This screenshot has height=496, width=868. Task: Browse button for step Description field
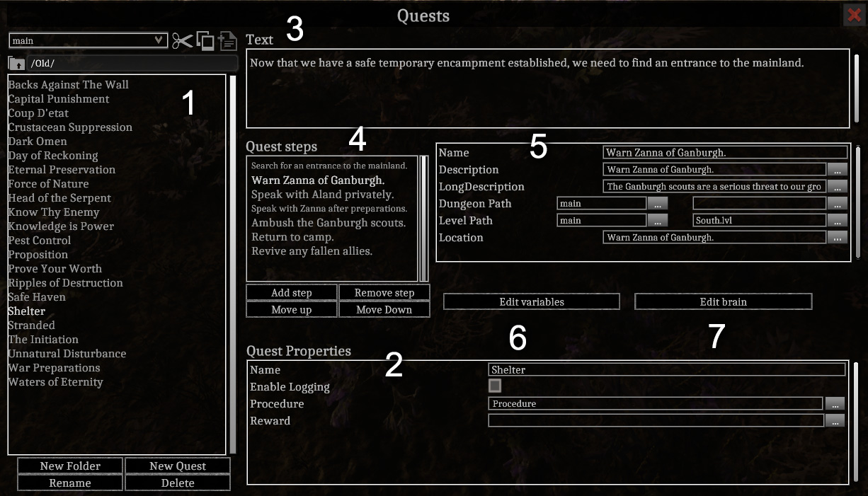point(837,170)
